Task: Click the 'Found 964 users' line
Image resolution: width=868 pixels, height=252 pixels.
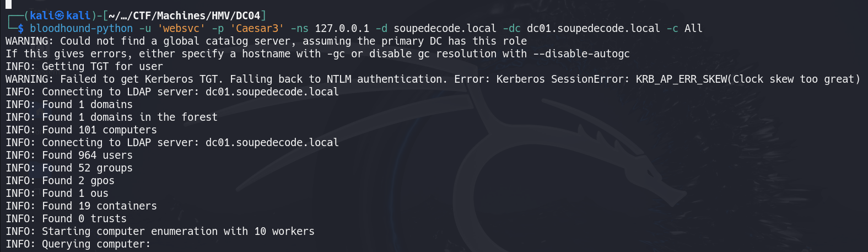Action: tap(69, 155)
